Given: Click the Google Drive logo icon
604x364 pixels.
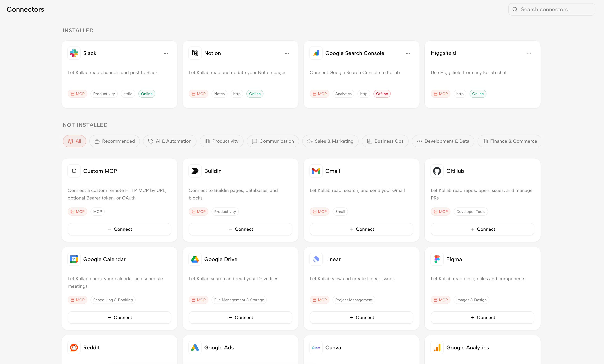Looking at the screenshot, I should pos(195,259).
